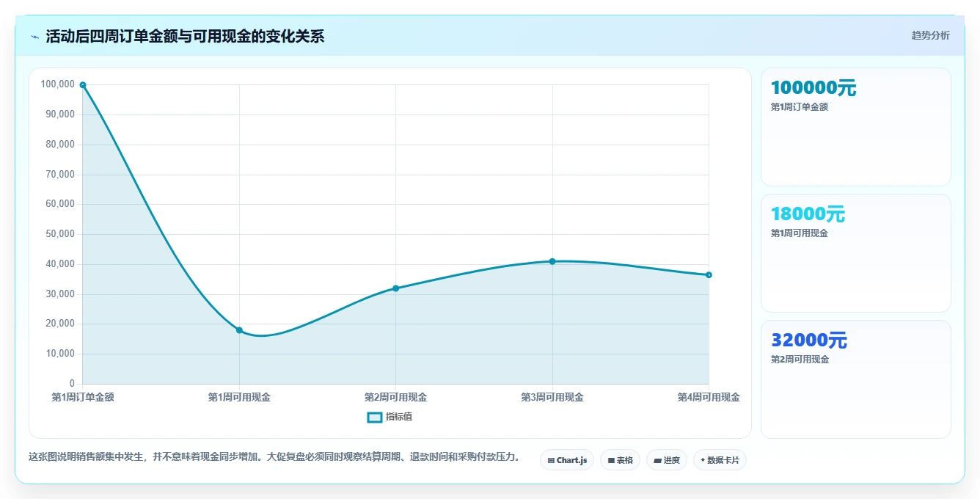The height and width of the screenshot is (499, 980).
Task: Click the 32000元 card value
Action: click(x=809, y=340)
